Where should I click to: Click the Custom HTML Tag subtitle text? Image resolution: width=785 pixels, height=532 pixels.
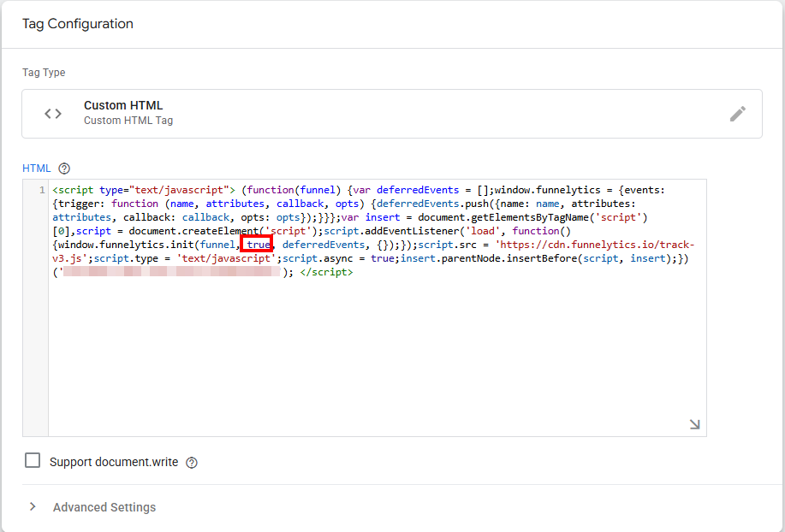[128, 121]
